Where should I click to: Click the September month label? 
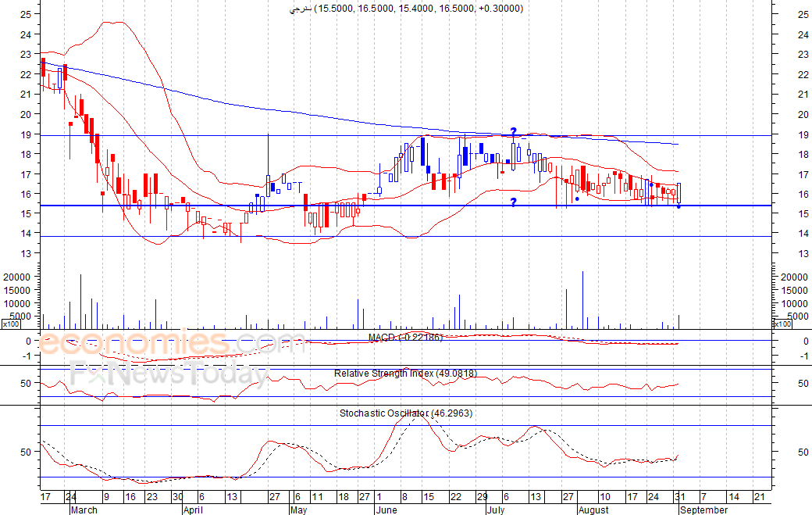(703, 510)
